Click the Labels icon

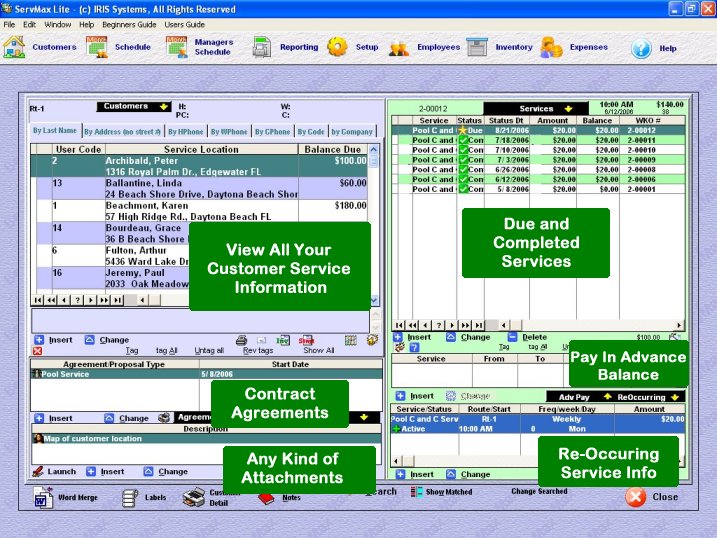click(x=130, y=498)
